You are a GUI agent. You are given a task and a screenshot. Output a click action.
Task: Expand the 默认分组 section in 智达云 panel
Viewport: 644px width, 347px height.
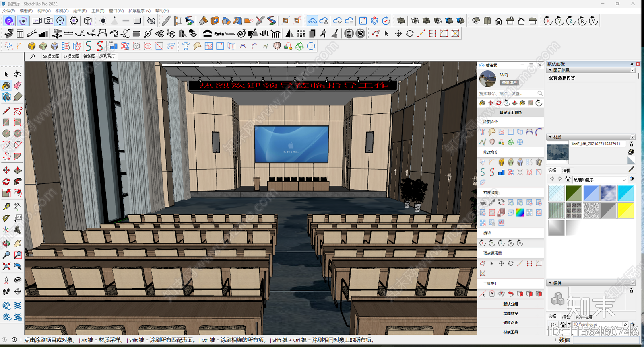click(511, 304)
